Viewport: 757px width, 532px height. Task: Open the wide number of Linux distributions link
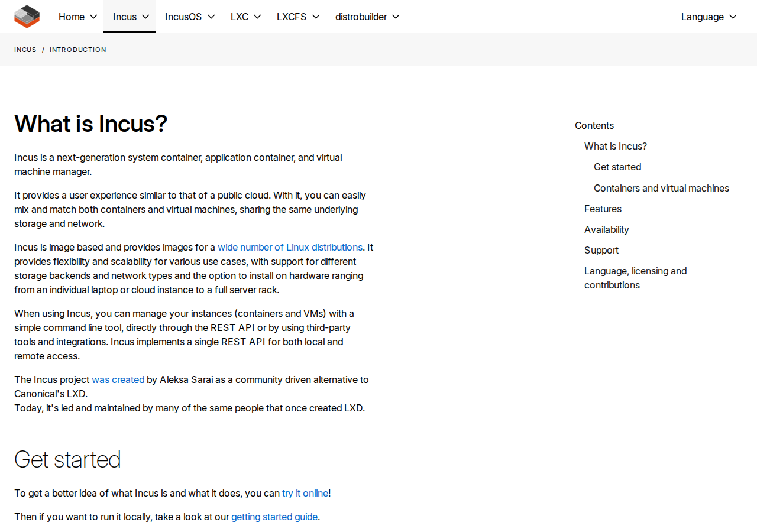tap(290, 247)
